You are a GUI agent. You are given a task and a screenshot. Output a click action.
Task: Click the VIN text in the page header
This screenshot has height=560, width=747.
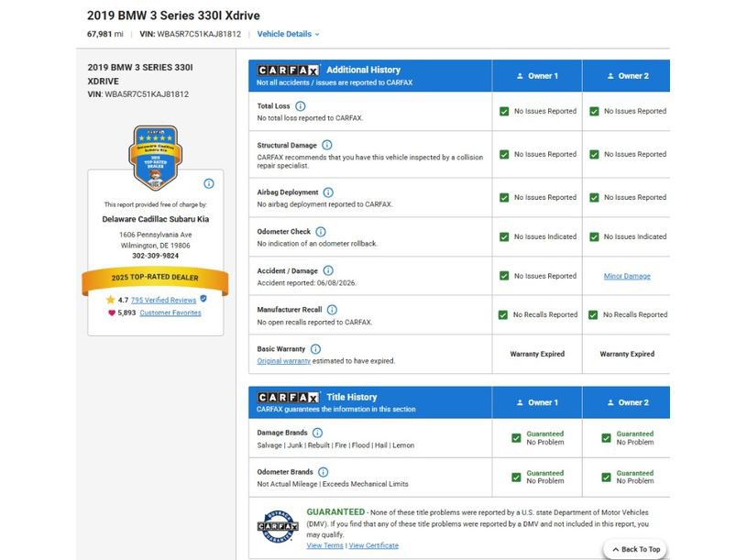click(x=190, y=34)
